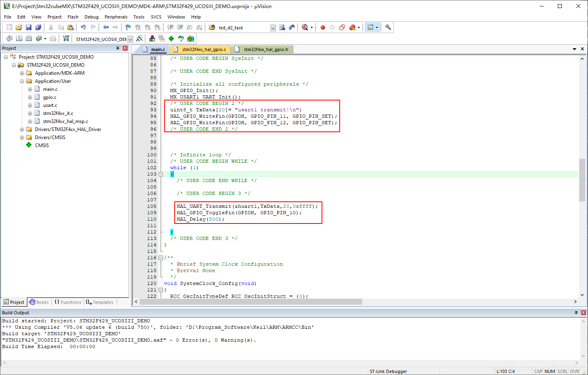Collapse the code fold at line 103
This screenshot has width=588, height=375.
[161, 174]
